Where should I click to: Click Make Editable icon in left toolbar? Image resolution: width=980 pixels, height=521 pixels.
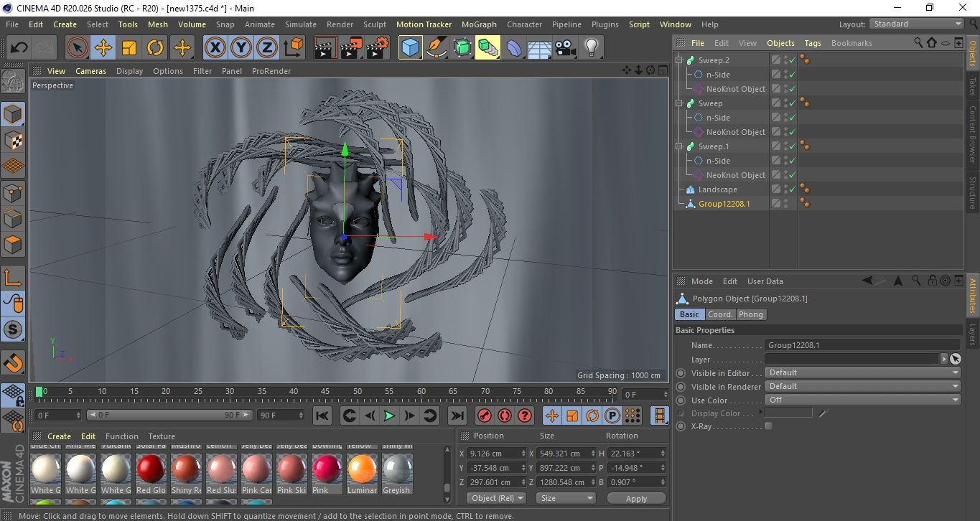click(13, 82)
